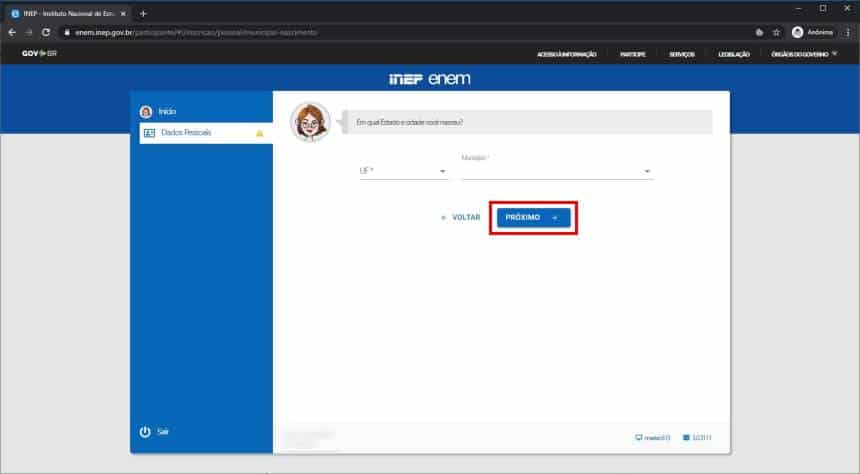Open the Anônimo profile icon
The image size is (860, 474).
click(x=797, y=32)
